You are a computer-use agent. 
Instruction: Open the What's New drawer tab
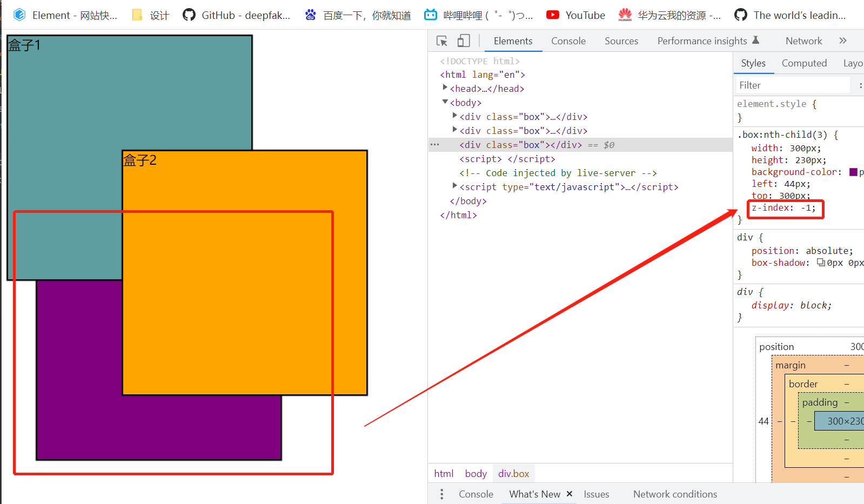[534, 494]
